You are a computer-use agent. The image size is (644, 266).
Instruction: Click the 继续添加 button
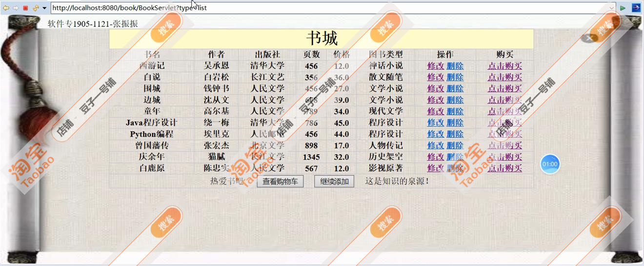click(x=334, y=182)
